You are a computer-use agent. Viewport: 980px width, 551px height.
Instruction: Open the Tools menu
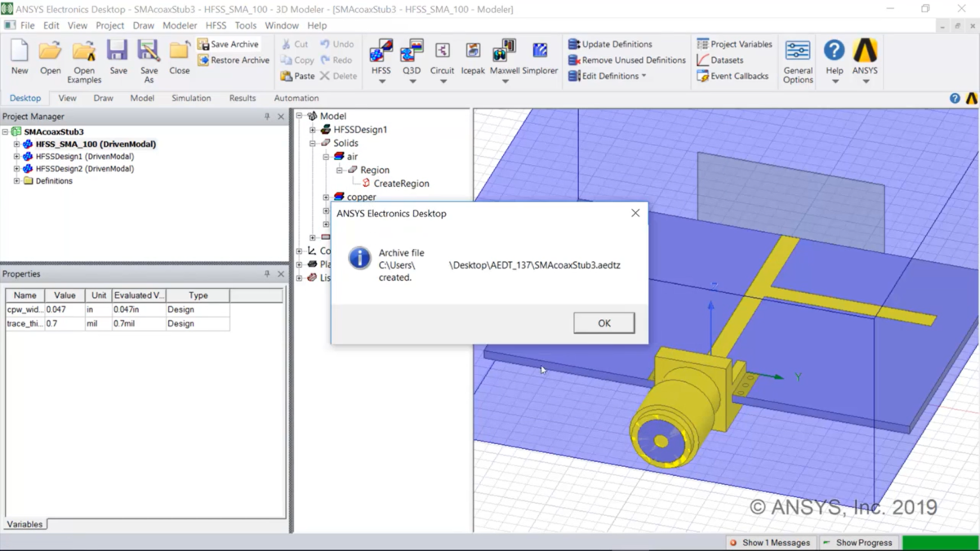(x=245, y=25)
